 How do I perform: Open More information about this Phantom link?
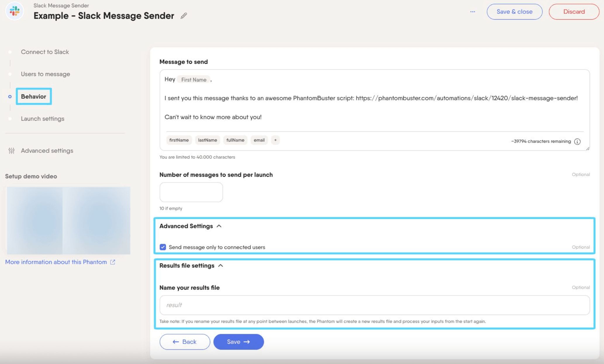pyautogui.click(x=56, y=262)
